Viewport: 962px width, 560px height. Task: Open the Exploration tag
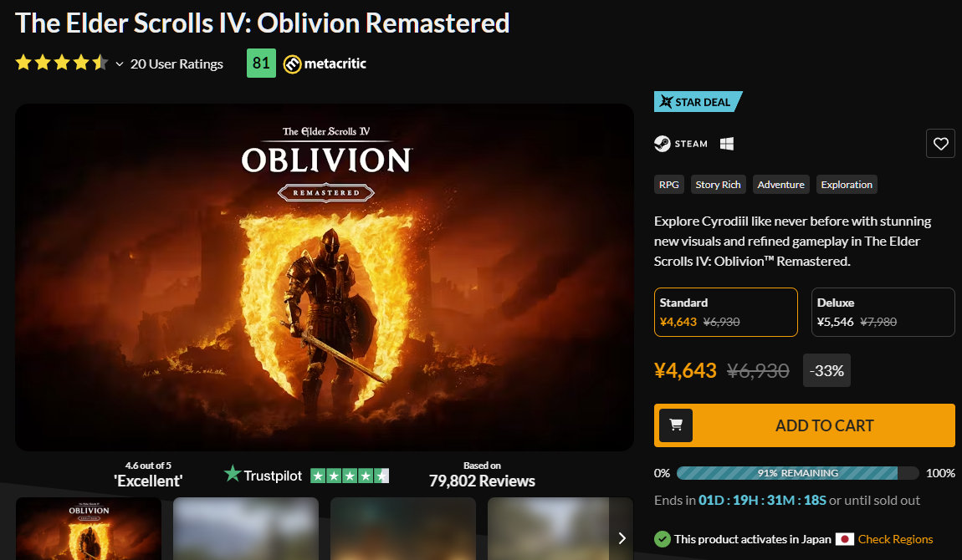tap(846, 185)
